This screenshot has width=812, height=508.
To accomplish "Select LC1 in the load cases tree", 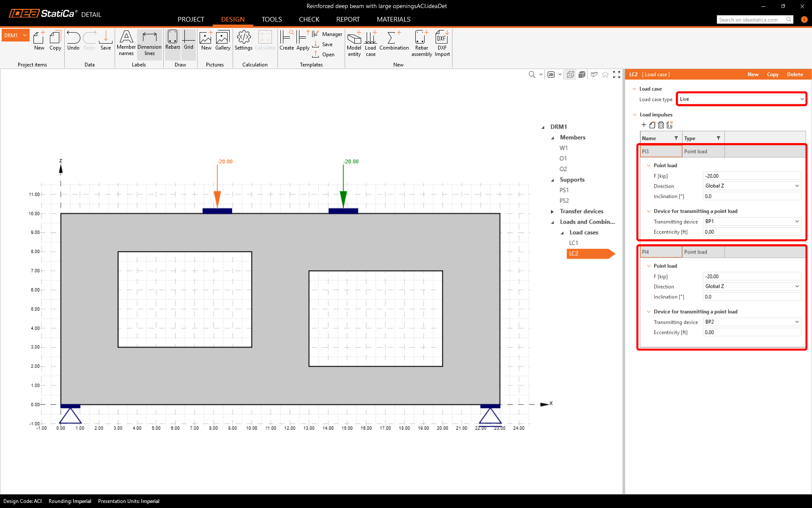I will [x=573, y=243].
